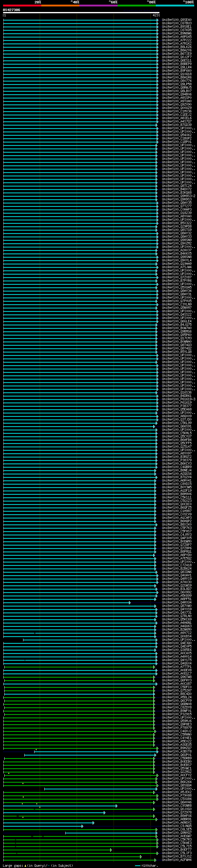Click the purple ~60% identity legend segment
This screenshot has height=868, width=197.
(99, 6)
